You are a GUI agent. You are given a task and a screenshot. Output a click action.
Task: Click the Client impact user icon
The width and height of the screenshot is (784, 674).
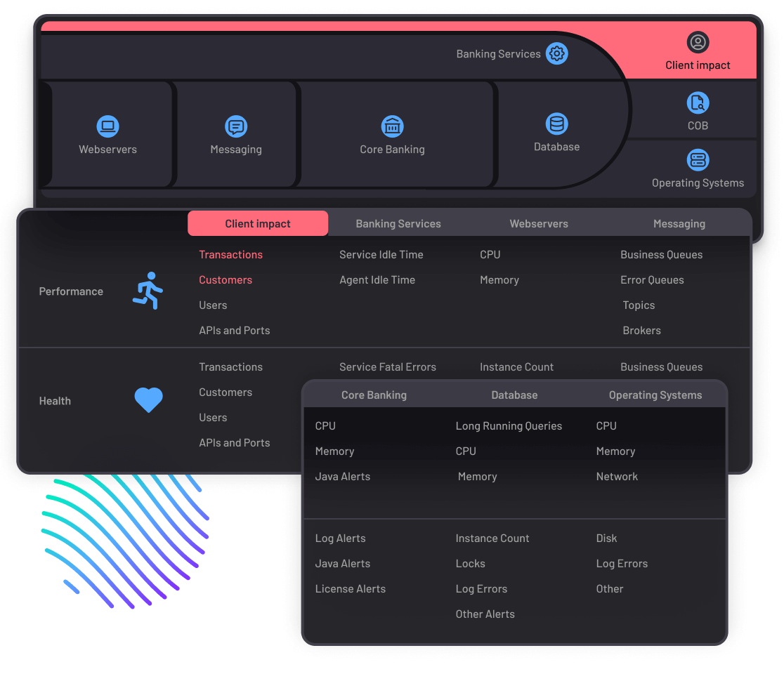[698, 42]
